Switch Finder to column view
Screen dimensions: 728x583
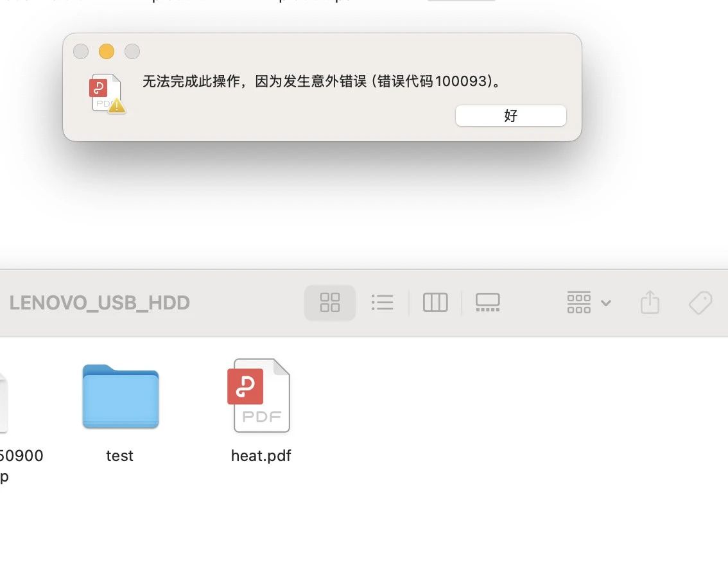435,302
